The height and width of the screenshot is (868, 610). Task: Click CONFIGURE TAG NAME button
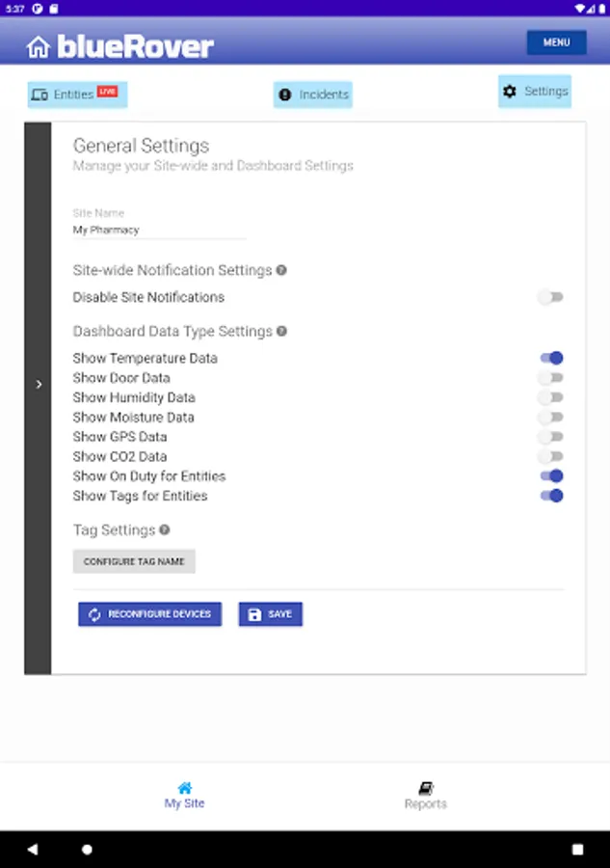[x=134, y=561]
